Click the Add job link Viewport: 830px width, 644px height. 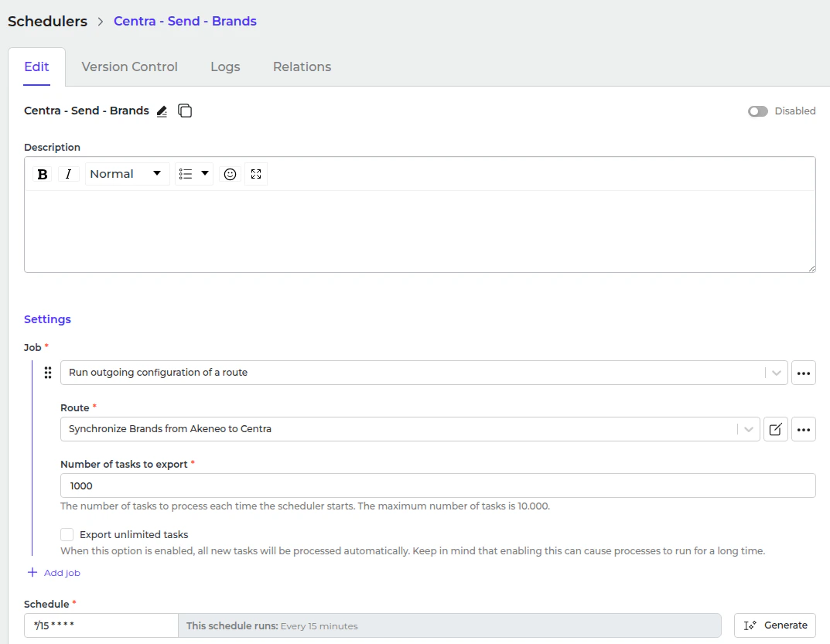(x=54, y=573)
